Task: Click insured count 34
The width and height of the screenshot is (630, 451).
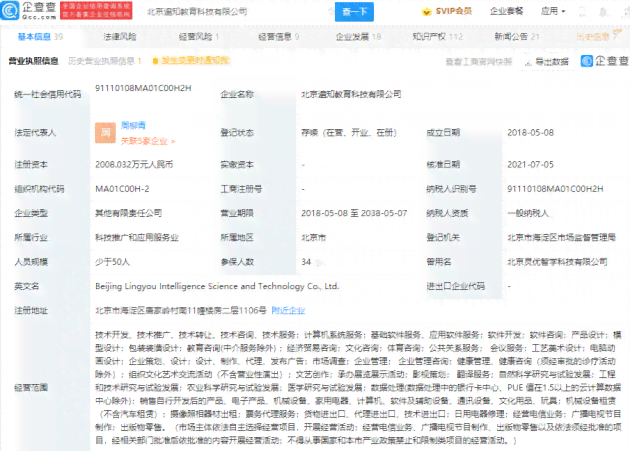Action: pyautogui.click(x=306, y=262)
